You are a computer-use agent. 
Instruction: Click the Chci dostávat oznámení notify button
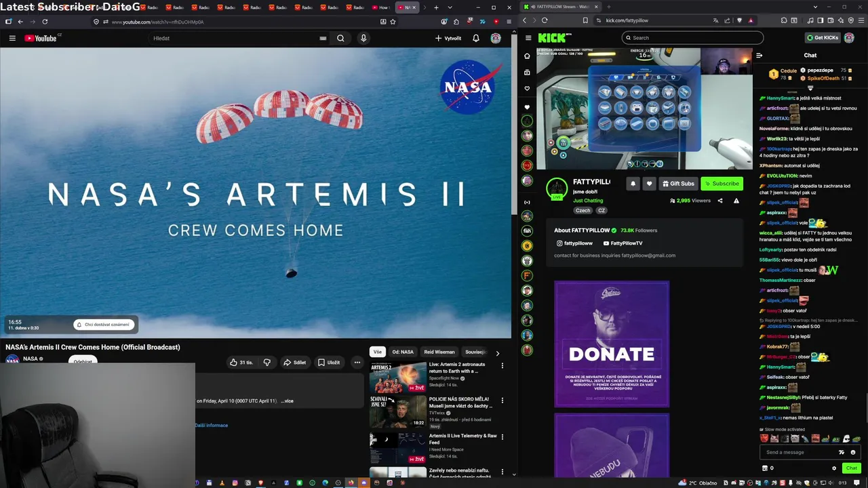tap(103, 325)
